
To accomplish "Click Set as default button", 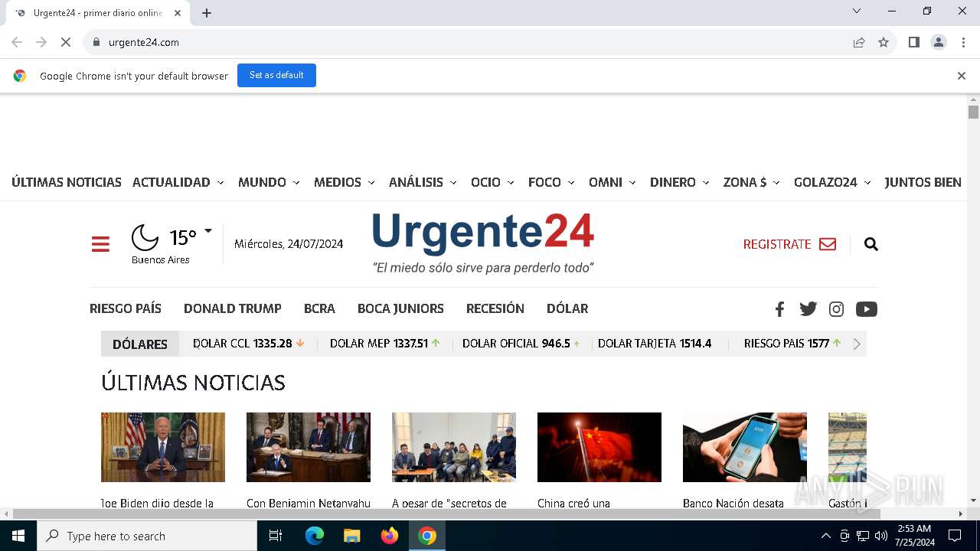I will click(276, 75).
